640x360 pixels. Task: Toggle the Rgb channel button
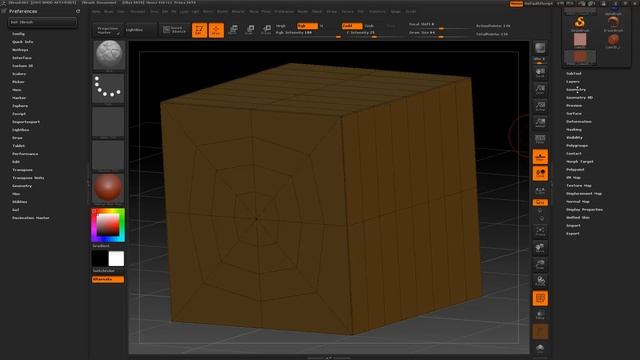point(307,26)
